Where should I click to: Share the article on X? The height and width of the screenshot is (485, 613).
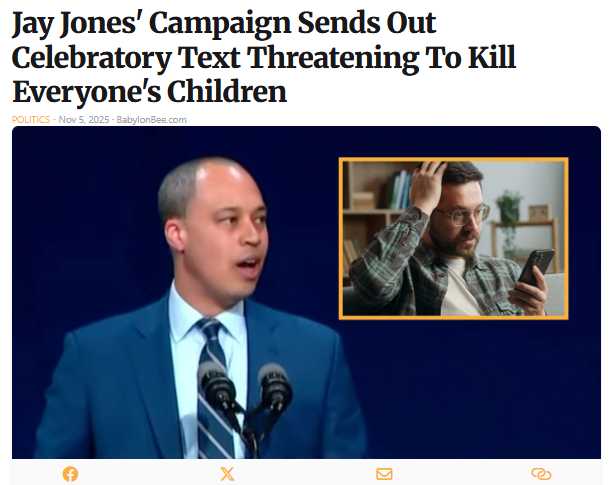coord(227,474)
